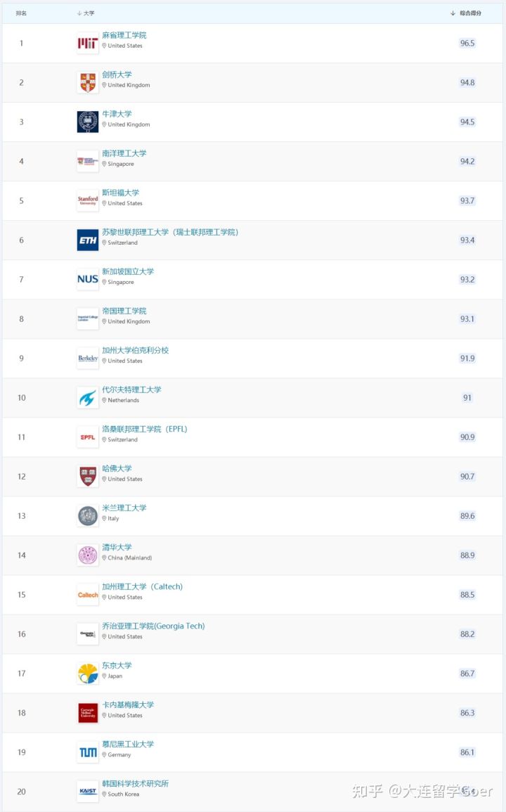The width and height of the screenshot is (506, 812).
Task: Open the 清华大学 link
Action: click(117, 547)
